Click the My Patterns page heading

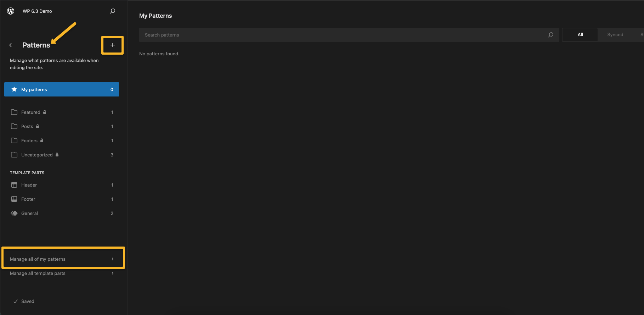pyautogui.click(x=156, y=16)
